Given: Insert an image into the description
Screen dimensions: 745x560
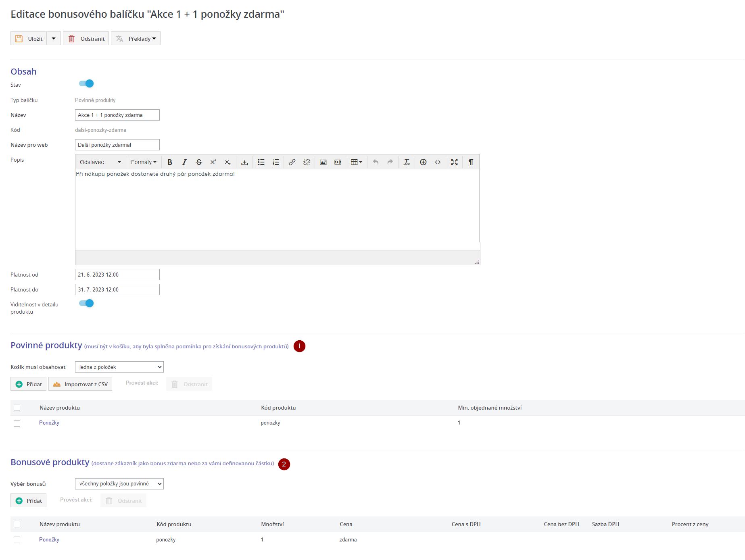Looking at the screenshot, I should click(x=323, y=162).
